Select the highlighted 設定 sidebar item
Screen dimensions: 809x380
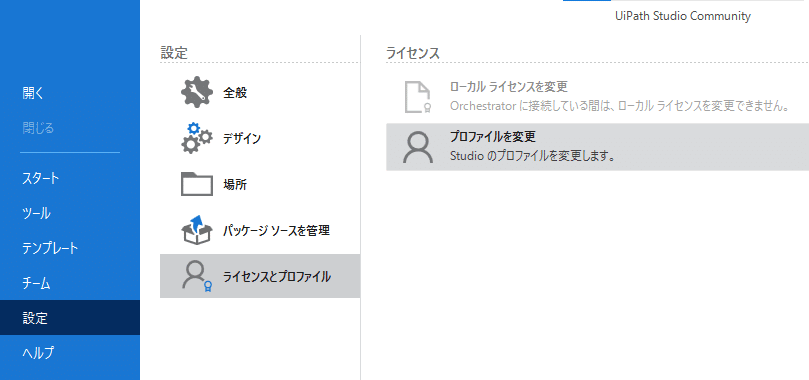pos(70,318)
